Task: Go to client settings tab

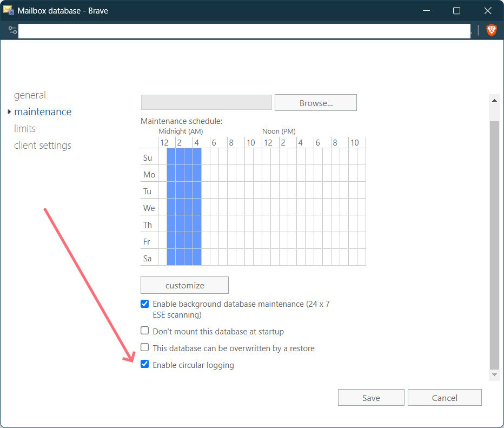Action: [x=43, y=146]
